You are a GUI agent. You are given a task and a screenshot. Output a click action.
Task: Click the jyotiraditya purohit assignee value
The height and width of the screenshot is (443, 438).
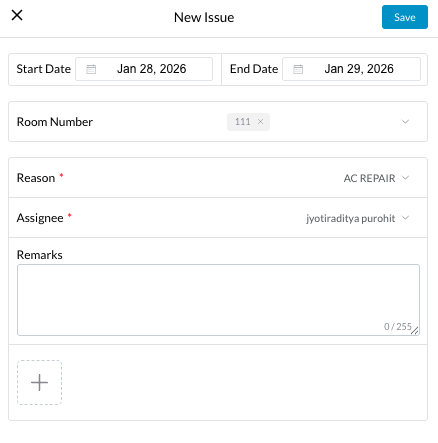click(x=351, y=218)
